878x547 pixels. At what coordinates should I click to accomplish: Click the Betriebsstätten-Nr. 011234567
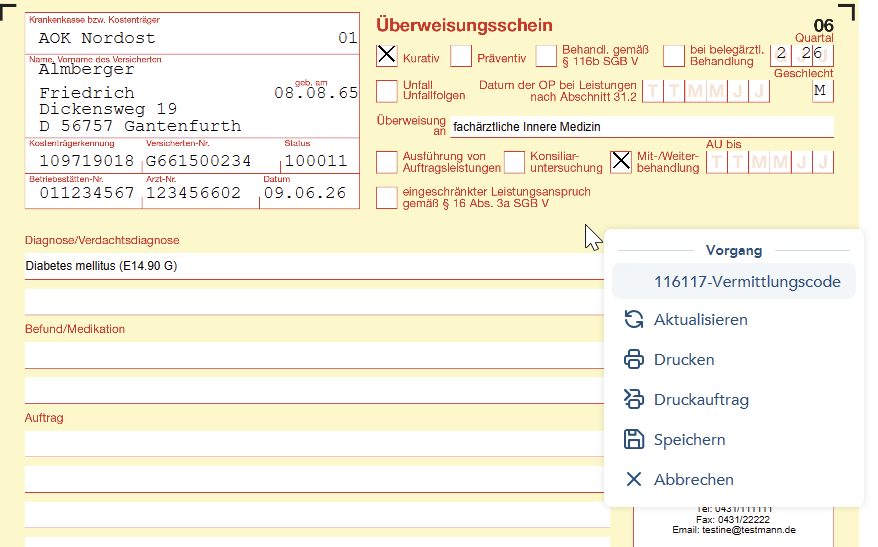pyautogui.click(x=87, y=193)
